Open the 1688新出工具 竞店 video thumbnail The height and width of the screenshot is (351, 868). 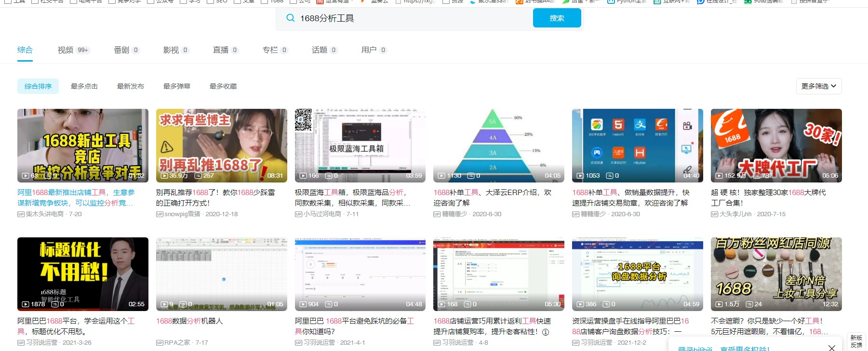tap(83, 145)
